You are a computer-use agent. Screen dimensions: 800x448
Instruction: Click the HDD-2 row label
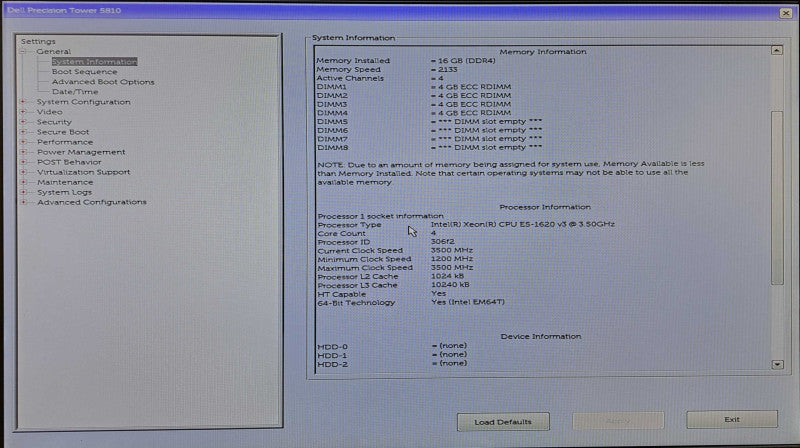[333, 364]
